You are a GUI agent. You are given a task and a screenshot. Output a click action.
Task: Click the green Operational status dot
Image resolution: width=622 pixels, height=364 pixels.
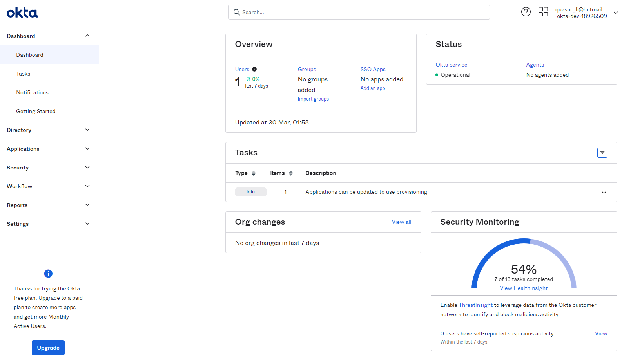437,75
